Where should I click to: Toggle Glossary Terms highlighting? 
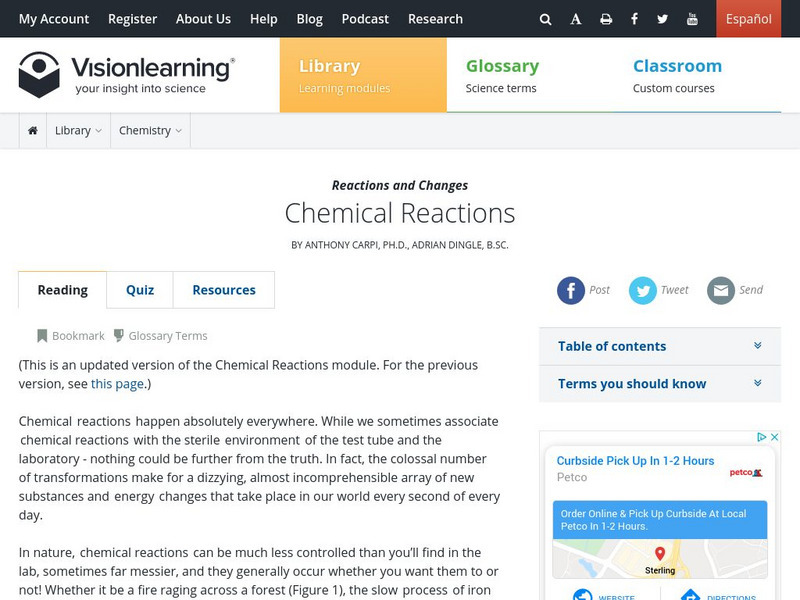[x=160, y=336]
